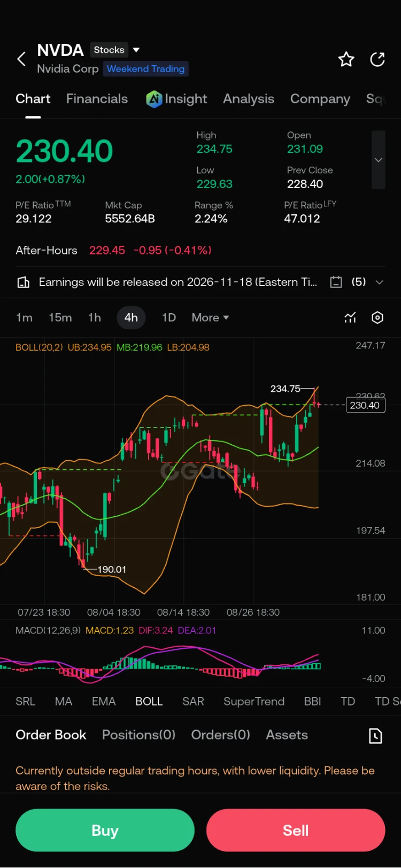Switch to the Company tab
This screenshot has width=401, height=868.
tap(320, 99)
